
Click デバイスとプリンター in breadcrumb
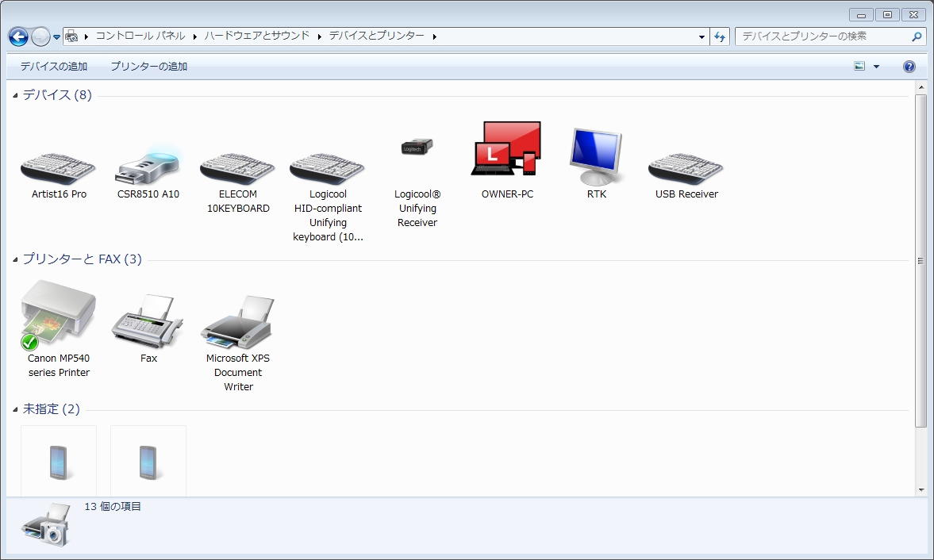pos(376,36)
